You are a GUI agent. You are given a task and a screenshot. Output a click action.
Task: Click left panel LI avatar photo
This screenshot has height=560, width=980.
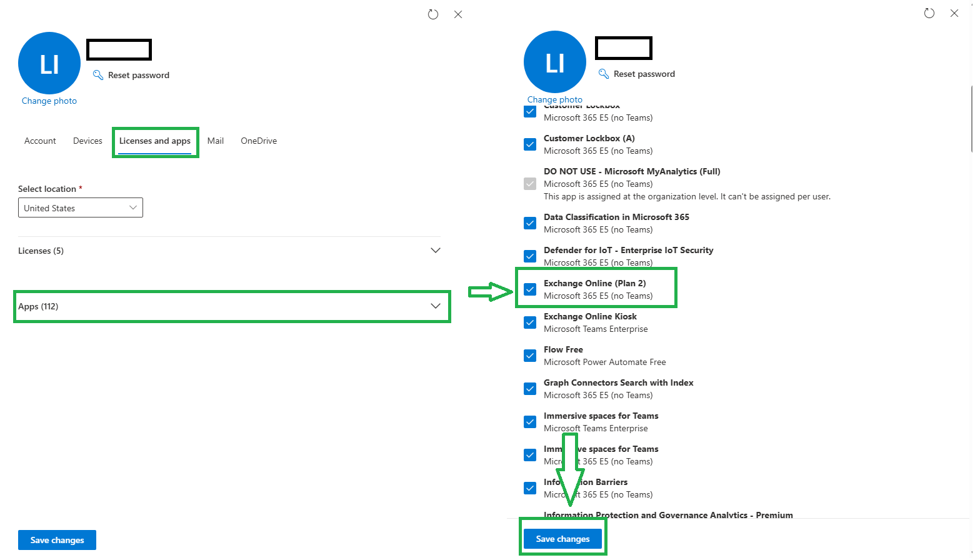49,63
